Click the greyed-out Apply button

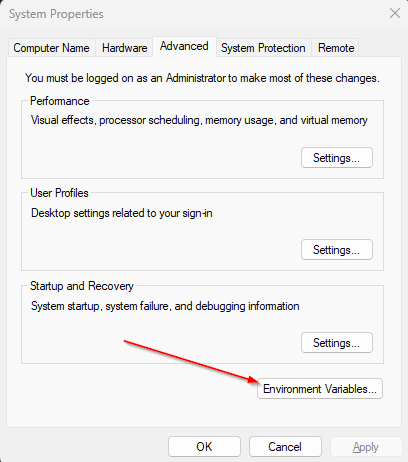pyautogui.click(x=366, y=447)
